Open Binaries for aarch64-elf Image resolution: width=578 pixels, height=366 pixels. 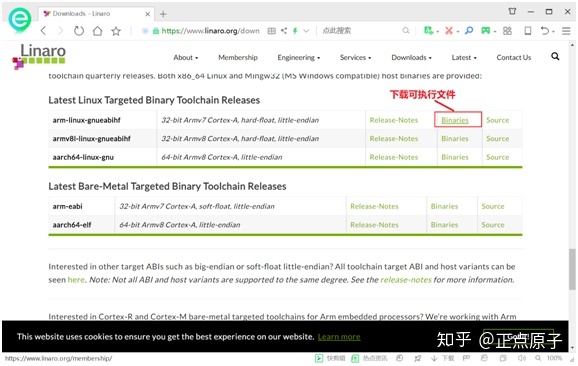(x=444, y=225)
